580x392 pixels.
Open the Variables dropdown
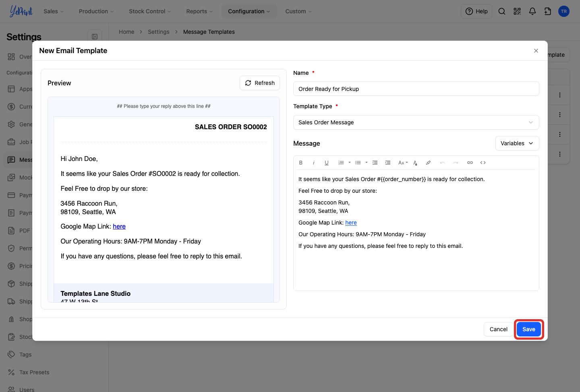point(517,143)
